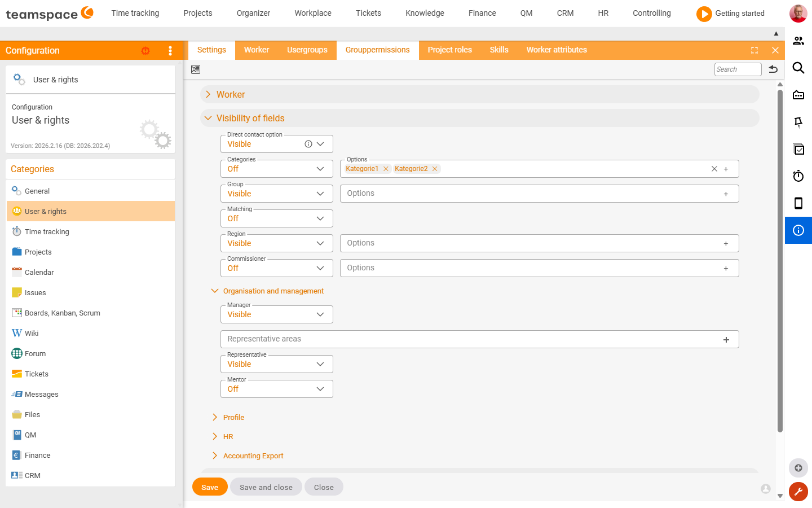The width and height of the screenshot is (812, 508).
Task: Open the search magnifier in right sidebar
Action: pyautogui.click(x=798, y=68)
